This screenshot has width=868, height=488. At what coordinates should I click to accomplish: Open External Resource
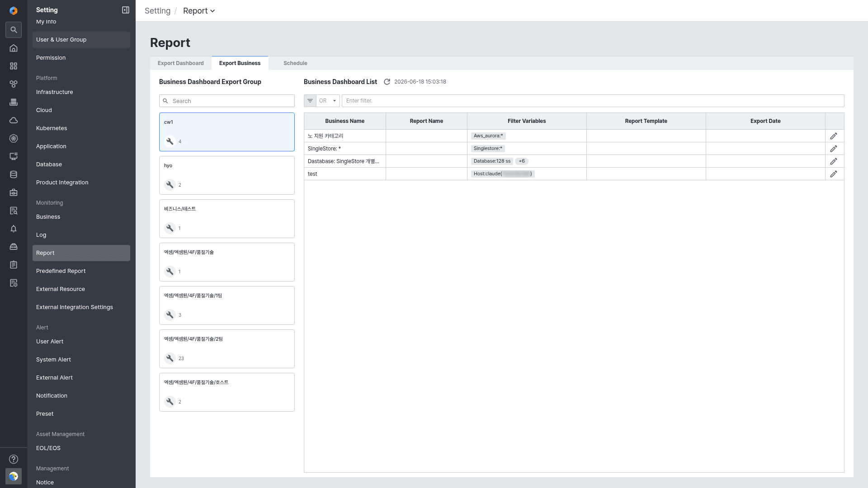81,289
